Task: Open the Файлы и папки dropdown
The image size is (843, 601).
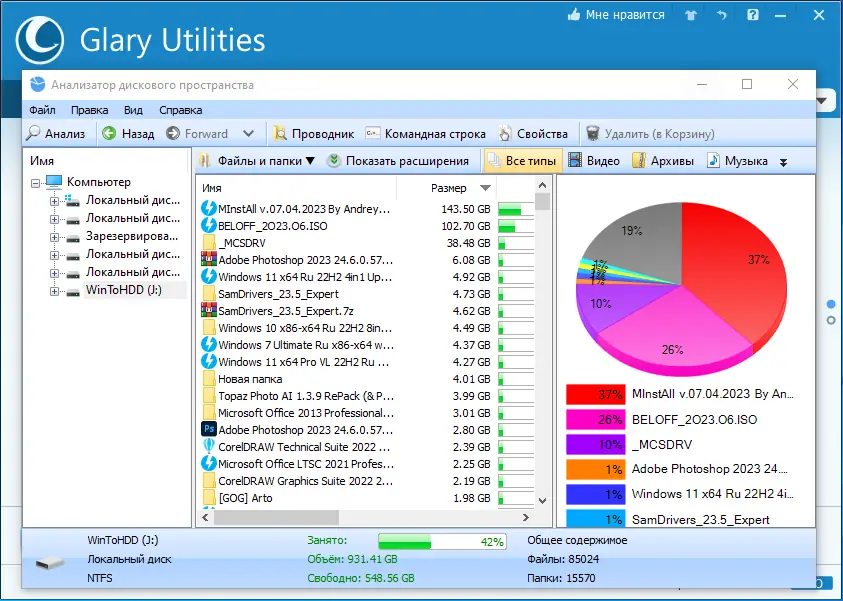Action: pyautogui.click(x=256, y=161)
